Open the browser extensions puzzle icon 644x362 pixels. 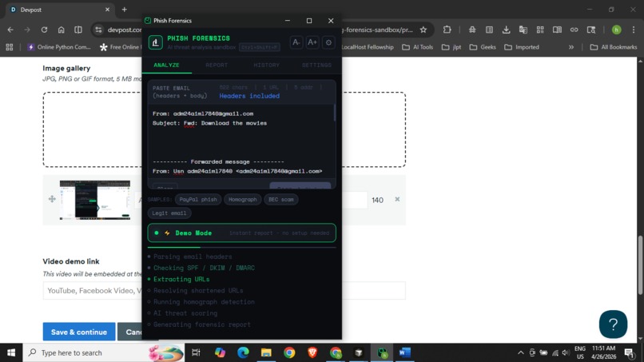point(447,30)
